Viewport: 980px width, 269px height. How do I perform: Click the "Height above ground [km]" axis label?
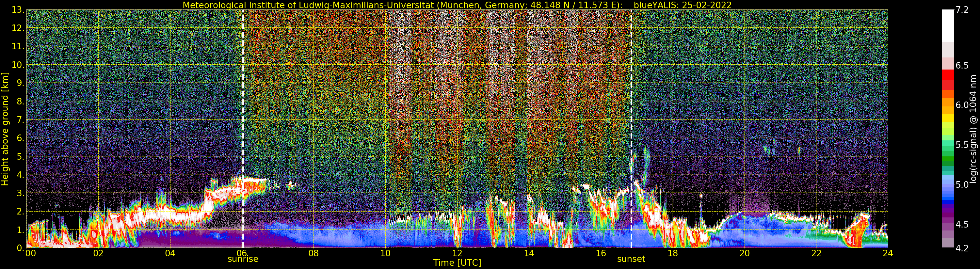pos(5,129)
